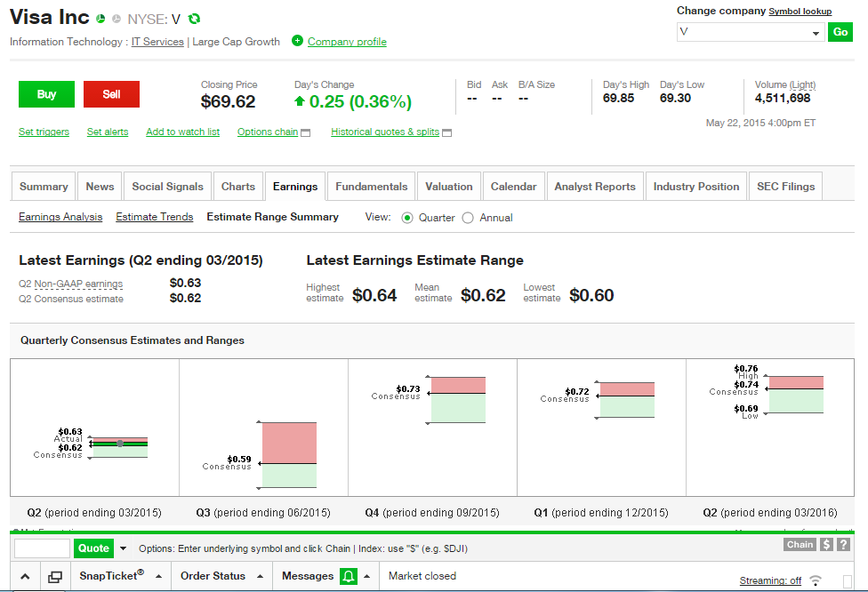The height and width of the screenshot is (592, 868).
Task: Select Estimate Range Summary sub-tab
Action: (x=272, y=217)
